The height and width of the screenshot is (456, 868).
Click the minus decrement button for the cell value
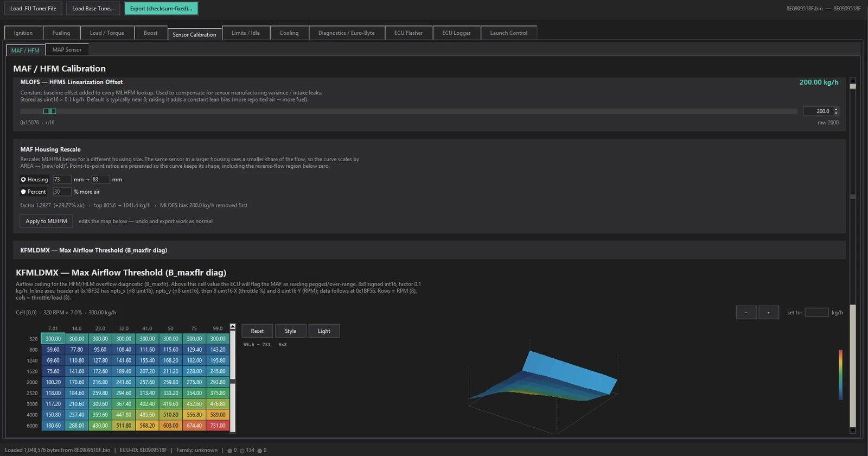746,313
